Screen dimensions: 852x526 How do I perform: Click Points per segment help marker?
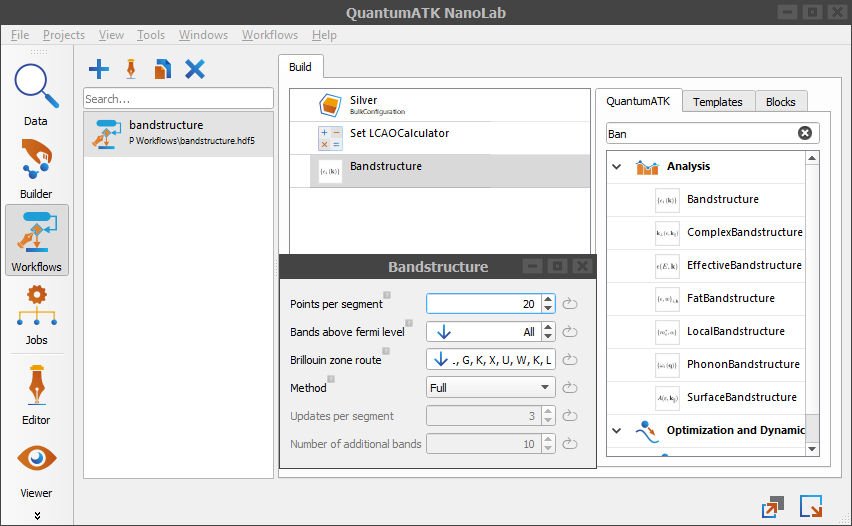tap(387, 295)
